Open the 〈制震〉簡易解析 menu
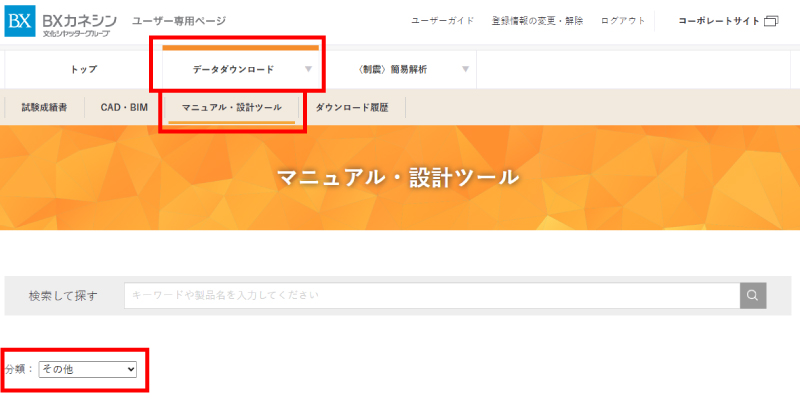Viewport: 800px width, 412px height. click(x=392, y=69)
